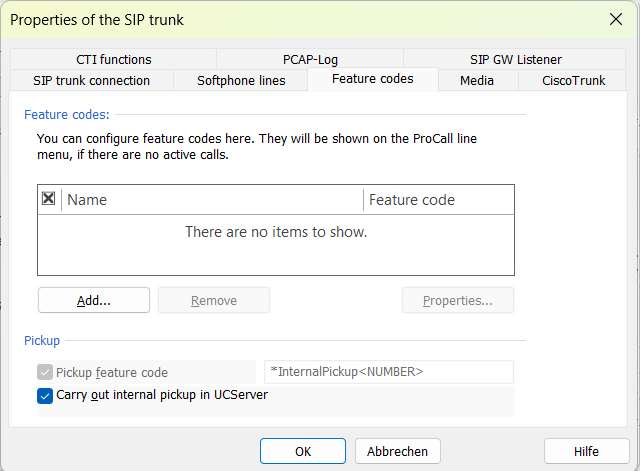
Task: Open the SIP GW Listener tab
Action: (515, 59)
